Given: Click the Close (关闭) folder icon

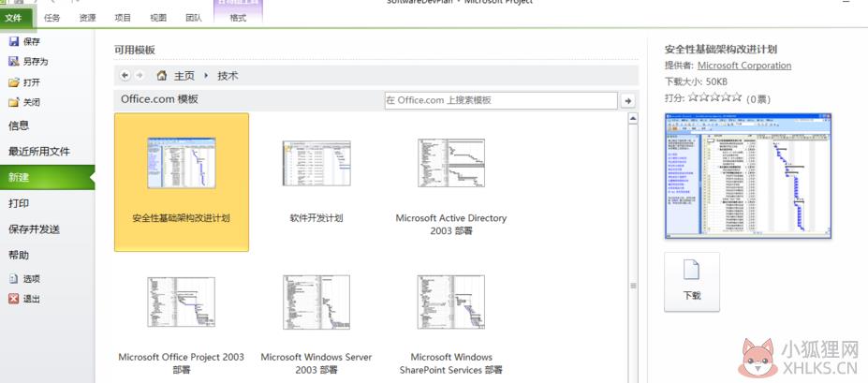Looking at the screenshot, I should tap(14, 102).
